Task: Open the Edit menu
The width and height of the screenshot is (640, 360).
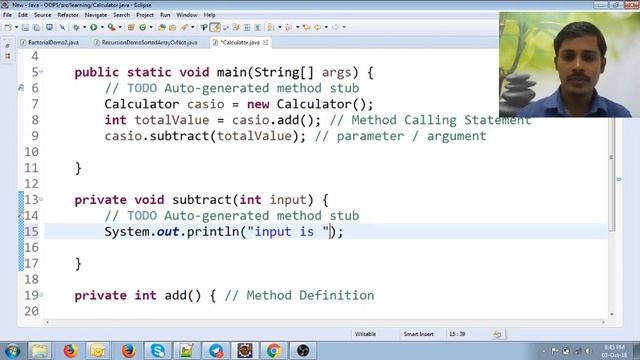Action: tap(23, 15)
